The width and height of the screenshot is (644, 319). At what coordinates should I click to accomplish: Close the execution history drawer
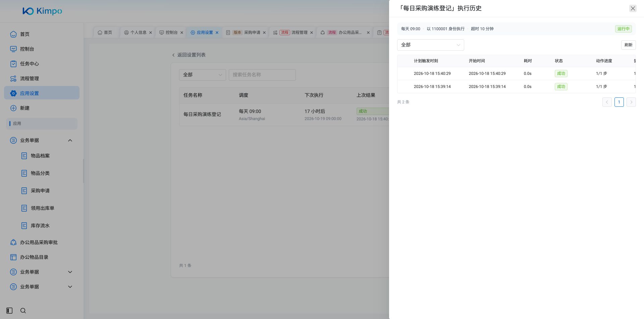coord(633,8)
